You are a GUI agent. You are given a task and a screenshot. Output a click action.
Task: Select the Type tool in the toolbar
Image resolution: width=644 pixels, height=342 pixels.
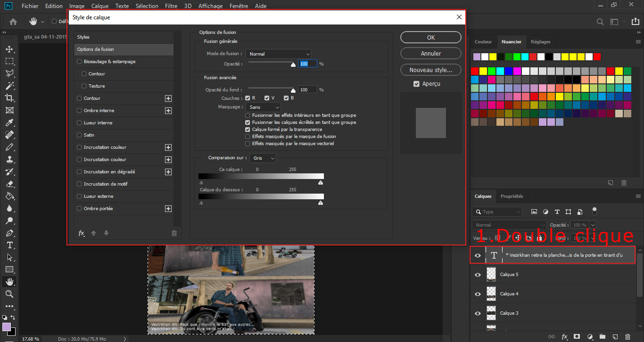[x=9, y=245]
